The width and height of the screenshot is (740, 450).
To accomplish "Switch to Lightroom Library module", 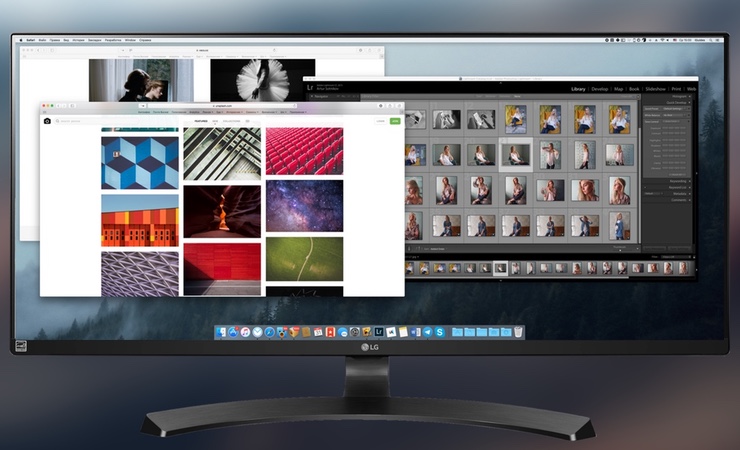I will [578, 89].
